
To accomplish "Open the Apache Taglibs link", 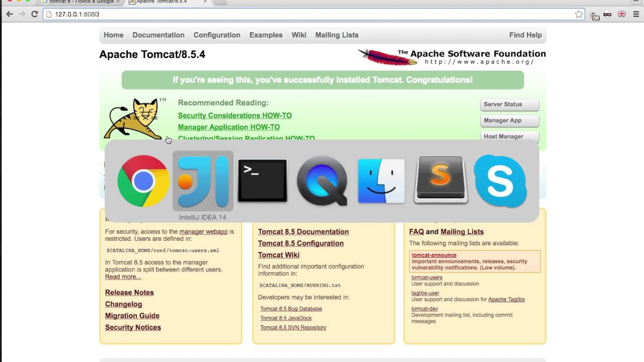I will coord(506,300).
